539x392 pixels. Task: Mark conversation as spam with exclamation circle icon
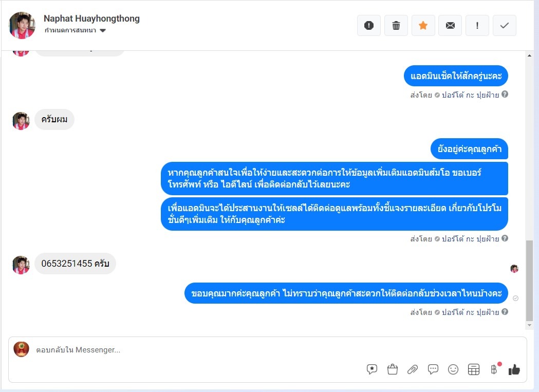(x=369, y=26)
